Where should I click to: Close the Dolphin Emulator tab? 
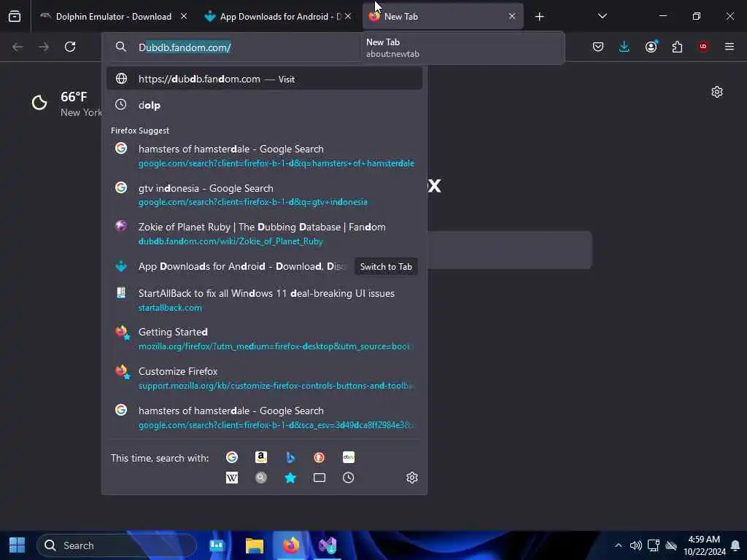[x=183, y=16]
